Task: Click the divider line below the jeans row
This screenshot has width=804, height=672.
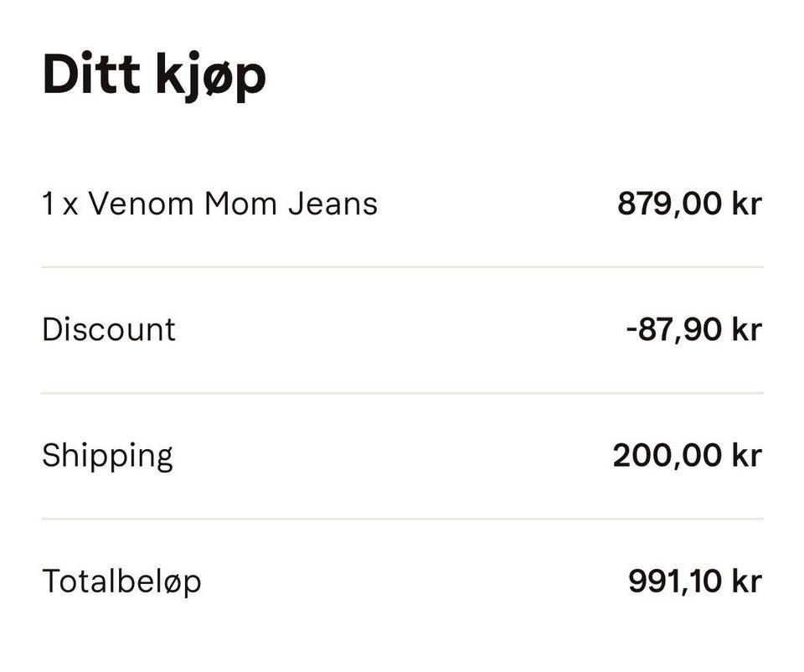Action: point(402,267)
